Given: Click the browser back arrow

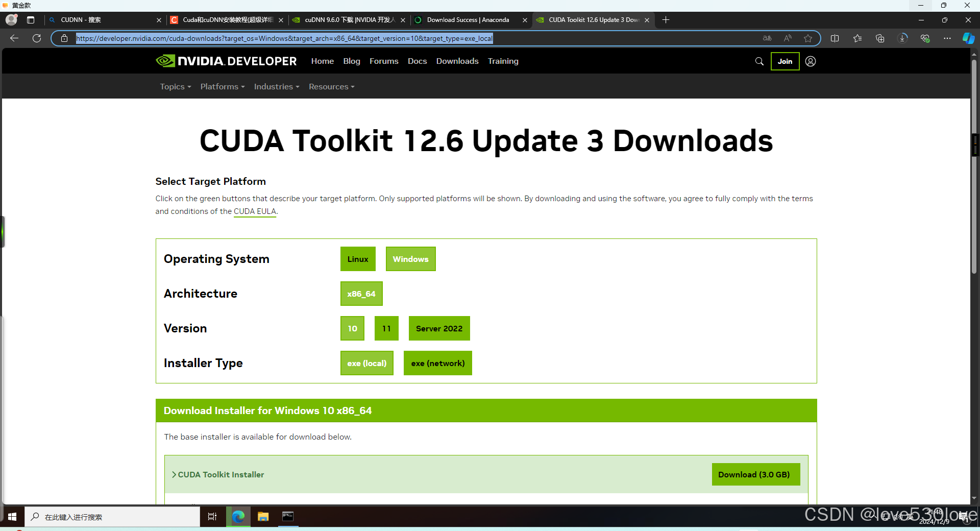Looking at the screenshot, I should point(14,38).
